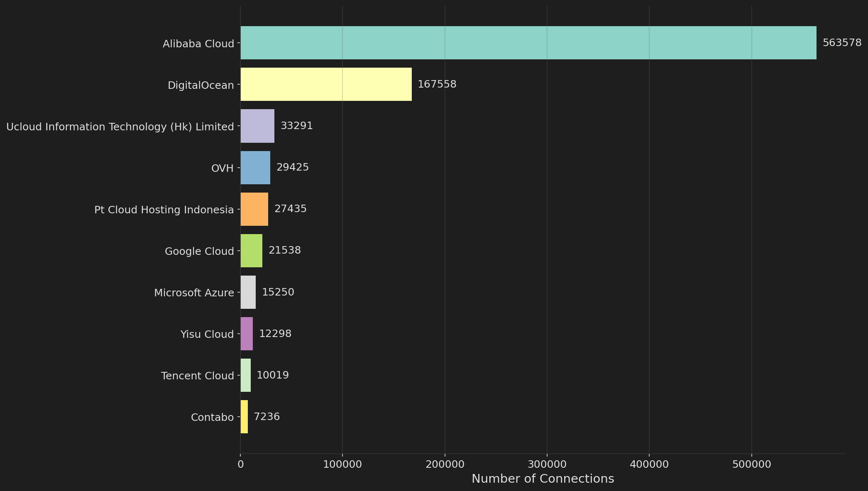Click the lavender Ucloud Information Technology bar
This screenshot has width=868, height=491.
pos(257,126)
